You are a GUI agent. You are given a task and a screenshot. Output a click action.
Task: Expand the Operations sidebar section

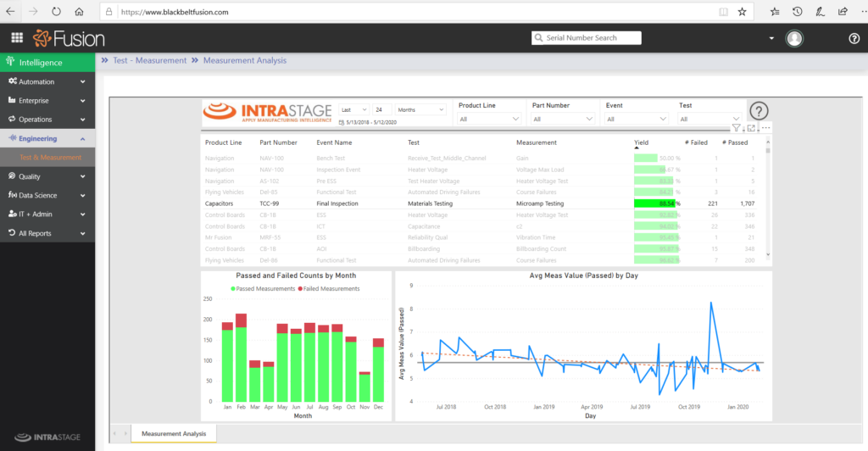point(47,119)
